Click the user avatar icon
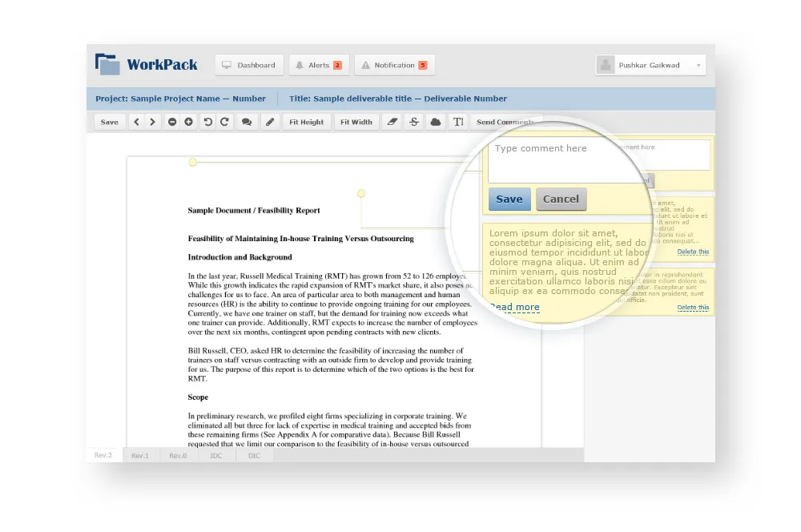Viewport: 801px width, 532px height. [x=606, y=66]
